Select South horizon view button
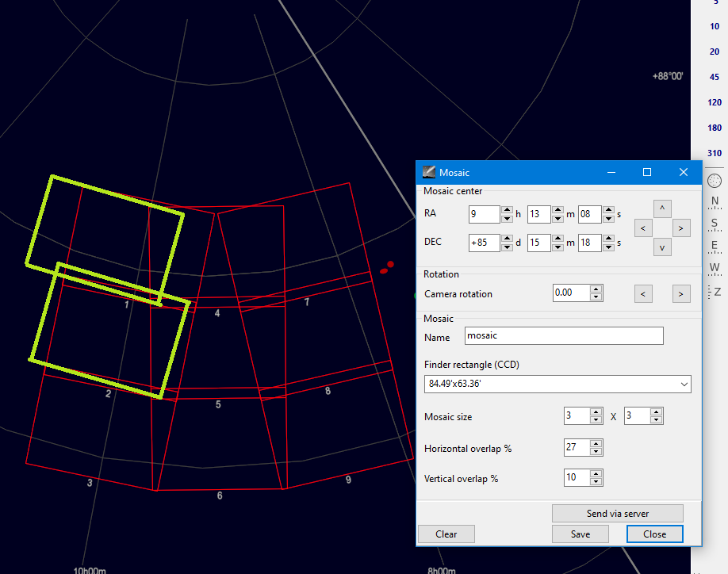 click(x=715, y=223)
